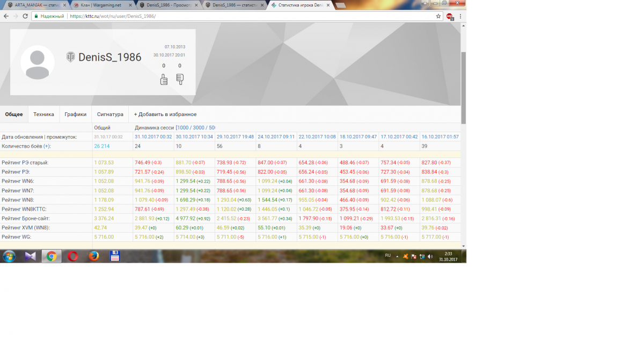
Task: Close the Статистика игрока tab
Action: tap(327, 5)
